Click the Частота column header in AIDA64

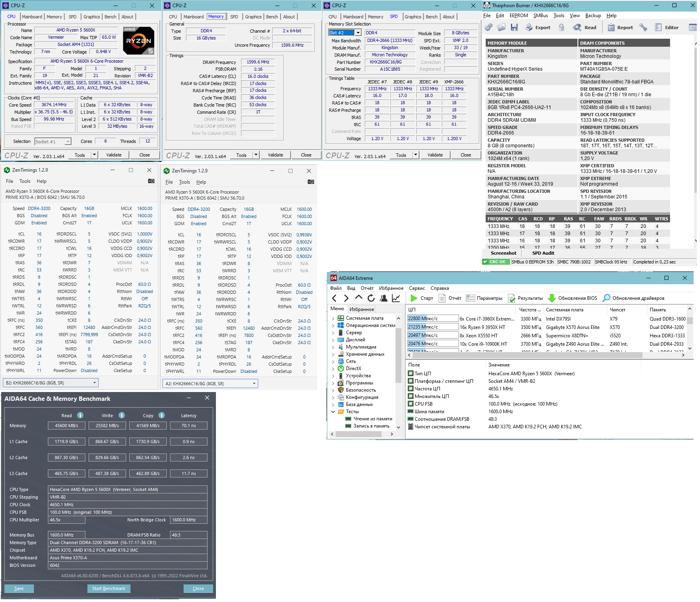(x=530, y=310)
